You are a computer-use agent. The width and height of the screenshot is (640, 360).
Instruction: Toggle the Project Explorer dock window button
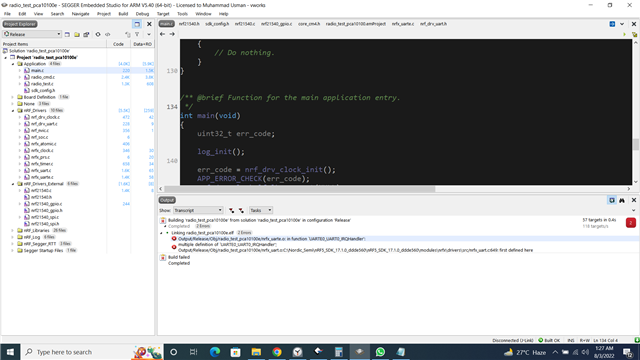137,24
